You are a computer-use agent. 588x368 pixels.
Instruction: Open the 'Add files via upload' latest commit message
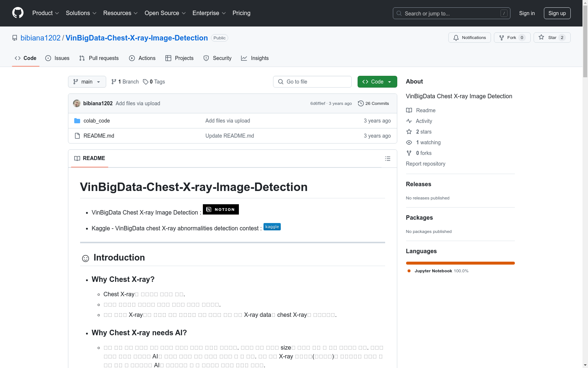[138, 103]
